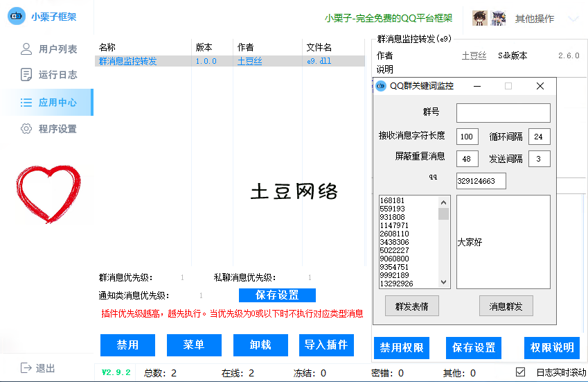This screenshot has width=588, height=382.
Task: Click the 运行日志 document icon
Action: point(26,75)
